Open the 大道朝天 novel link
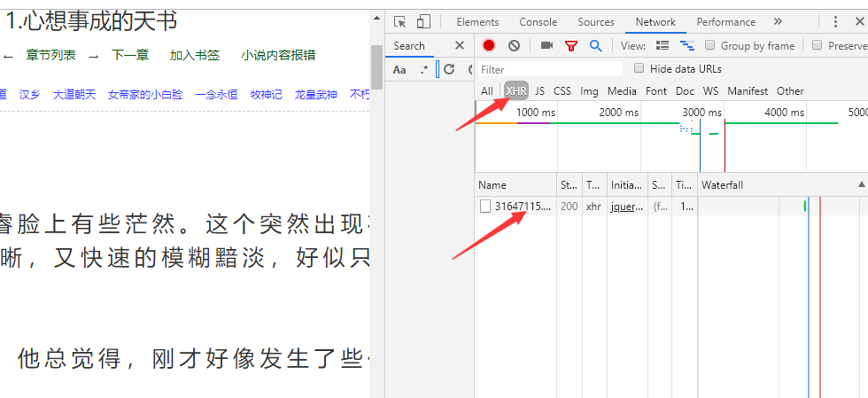Image resolution: width=868 pixels, height=398 pixels. point(74,95)
